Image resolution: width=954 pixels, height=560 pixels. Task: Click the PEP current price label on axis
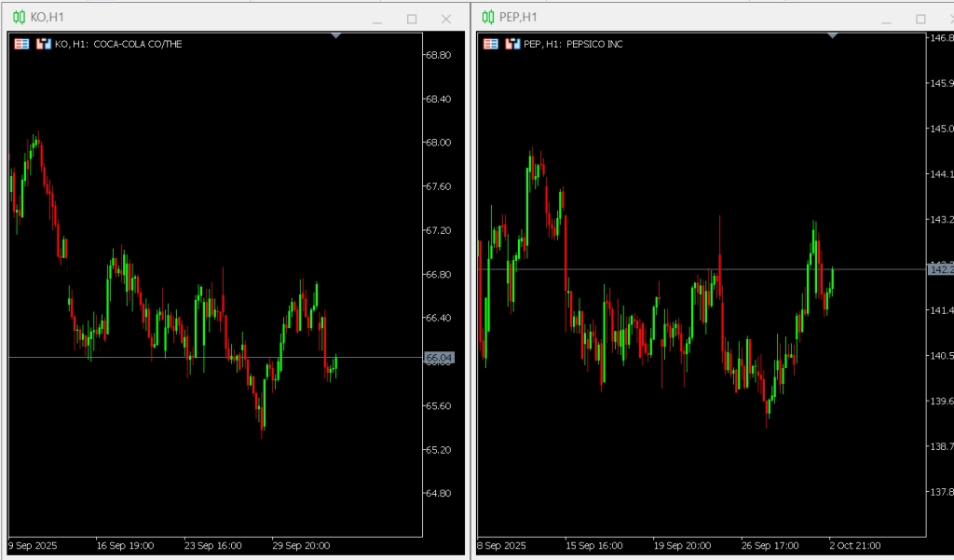pyautogui.click(x=940, y=269)
